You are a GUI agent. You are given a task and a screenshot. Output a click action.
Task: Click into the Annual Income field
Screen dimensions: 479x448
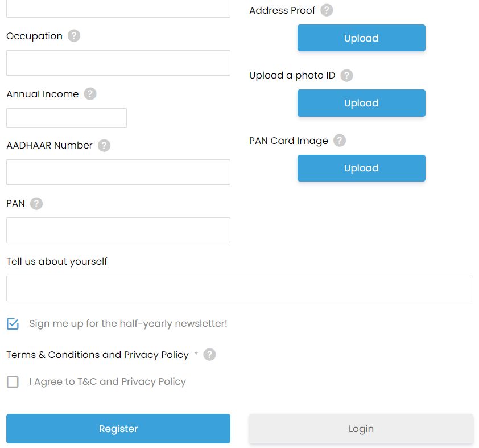pyautogui.click(x=67, y=118)
